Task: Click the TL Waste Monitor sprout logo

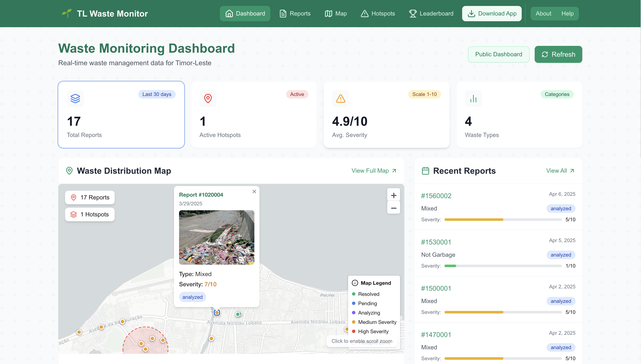Action: [67, 14]
